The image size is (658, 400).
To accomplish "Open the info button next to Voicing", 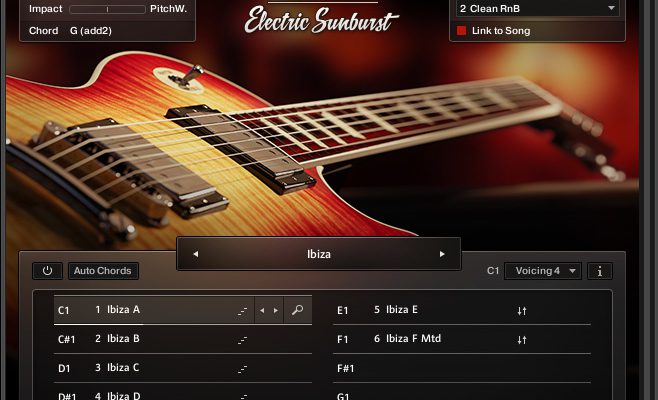I will click(x=600, y=271).
